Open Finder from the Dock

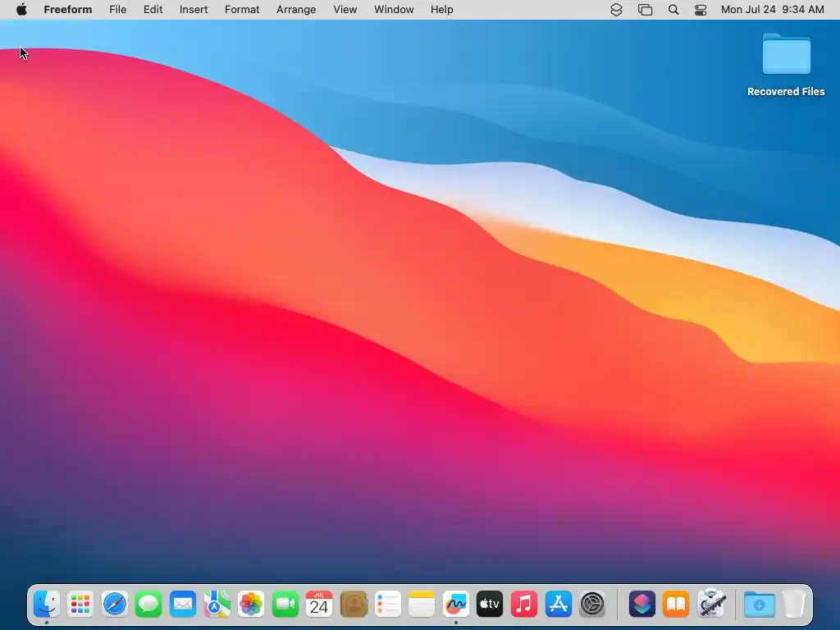coord(47,605)
